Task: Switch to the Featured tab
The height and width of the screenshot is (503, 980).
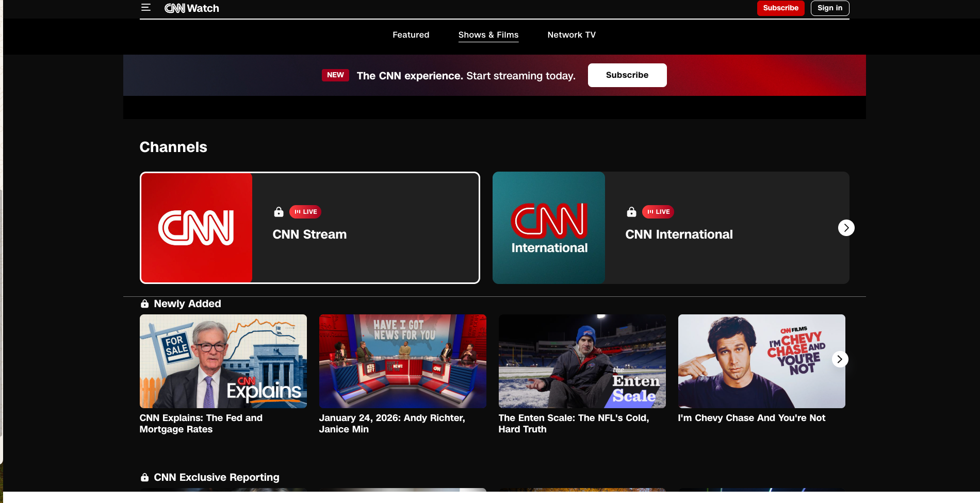Action: (411, 35)
